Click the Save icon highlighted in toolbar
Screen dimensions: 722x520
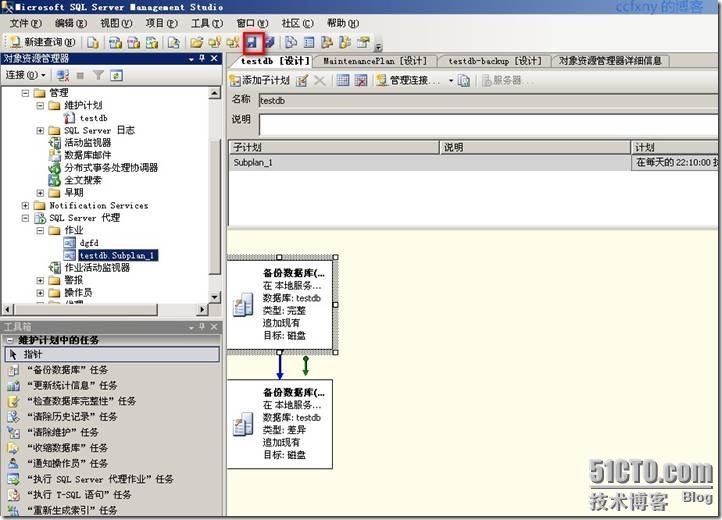pyautogui.click(x=252, y=42)
